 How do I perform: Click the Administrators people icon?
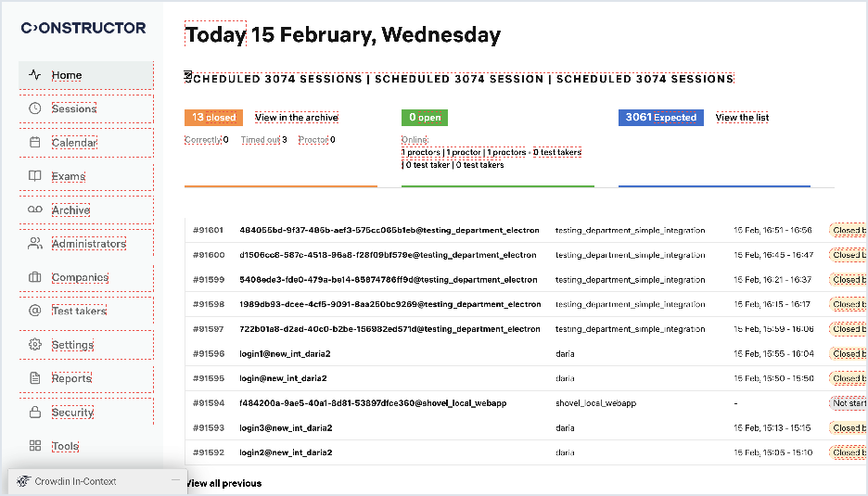tap(35, 244)
